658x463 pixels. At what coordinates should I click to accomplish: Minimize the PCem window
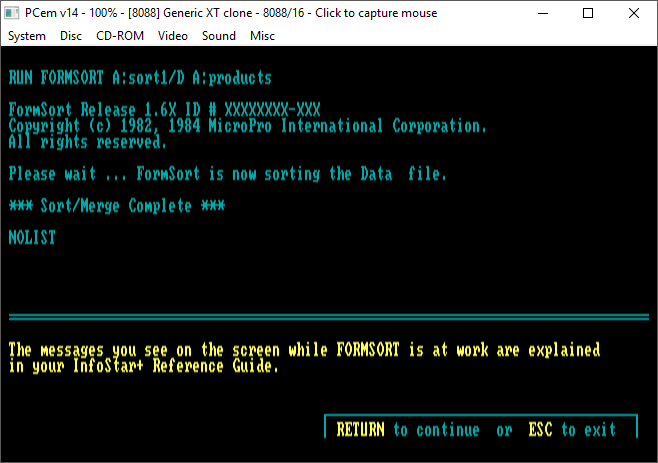pyautogui.click(x=543, y=13)
